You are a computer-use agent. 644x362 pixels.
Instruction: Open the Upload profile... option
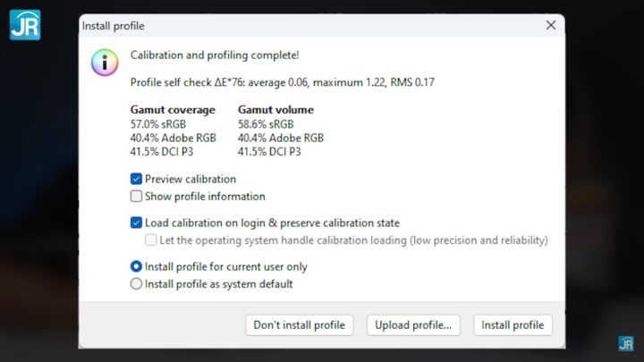413,325
